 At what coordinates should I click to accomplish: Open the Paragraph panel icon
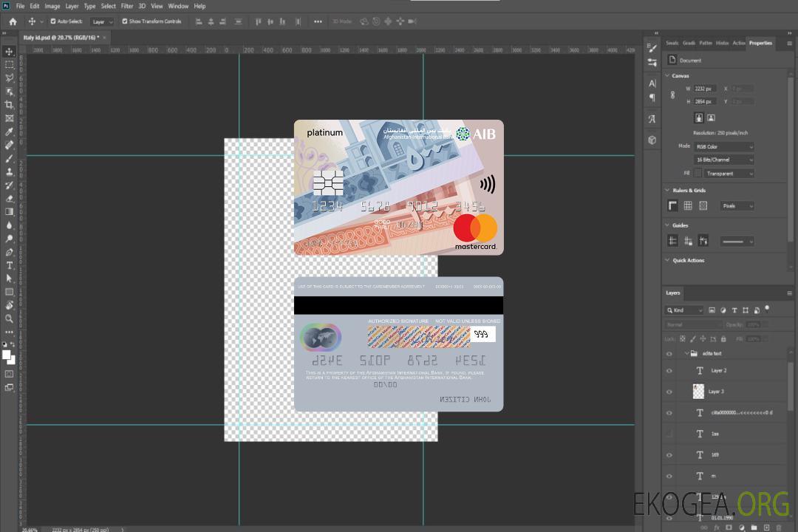pyautogui.click(x=652, y=98)
